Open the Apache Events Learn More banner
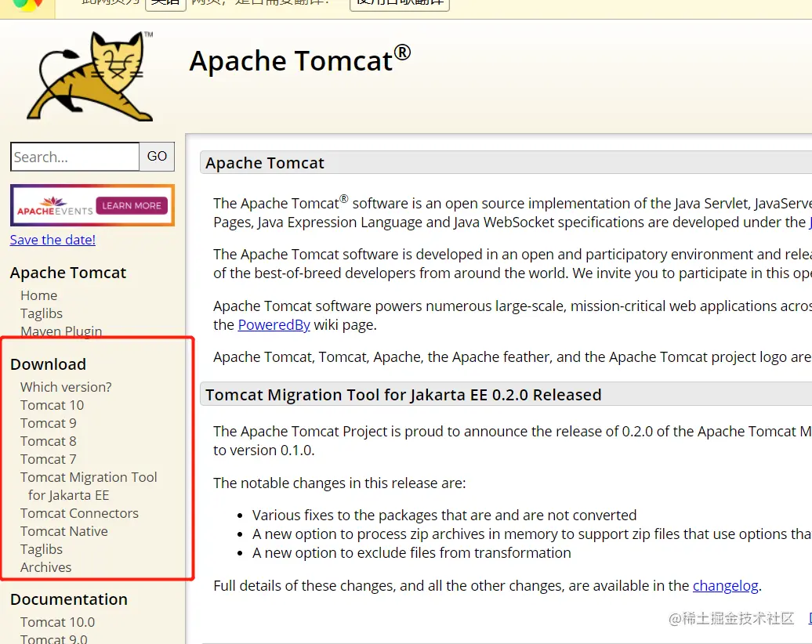The width and height of the screenshot is (812, 644). 92,205
